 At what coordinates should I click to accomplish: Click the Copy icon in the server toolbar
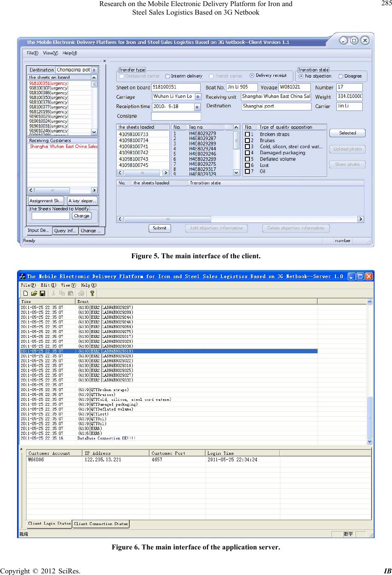pyautogui.click(x=62, y=293)
